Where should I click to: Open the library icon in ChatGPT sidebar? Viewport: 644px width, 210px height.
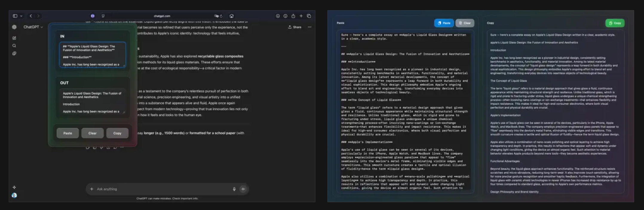(x=14, y=54)
